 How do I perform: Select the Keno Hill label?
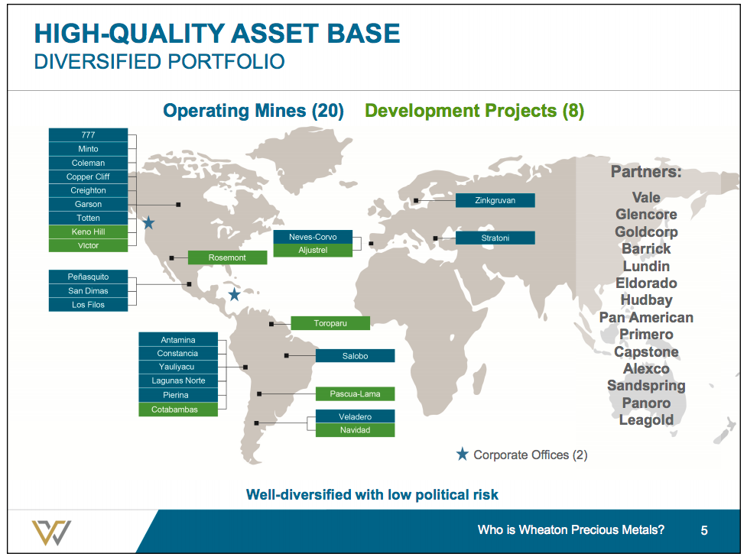click(x=88, y=231)
